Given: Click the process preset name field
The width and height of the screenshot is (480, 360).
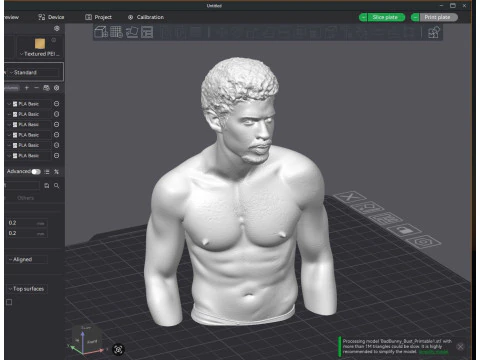Looking at the screenshot, I should [23, 186].
